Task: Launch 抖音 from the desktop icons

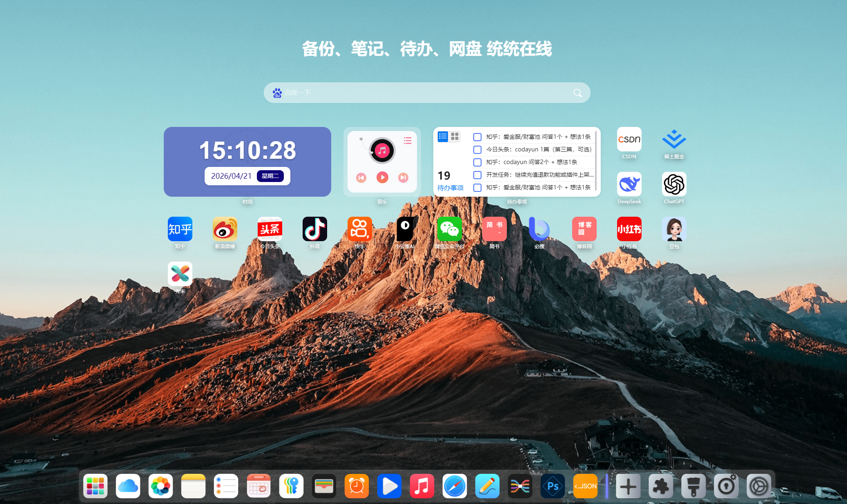Action: (314, 229)
